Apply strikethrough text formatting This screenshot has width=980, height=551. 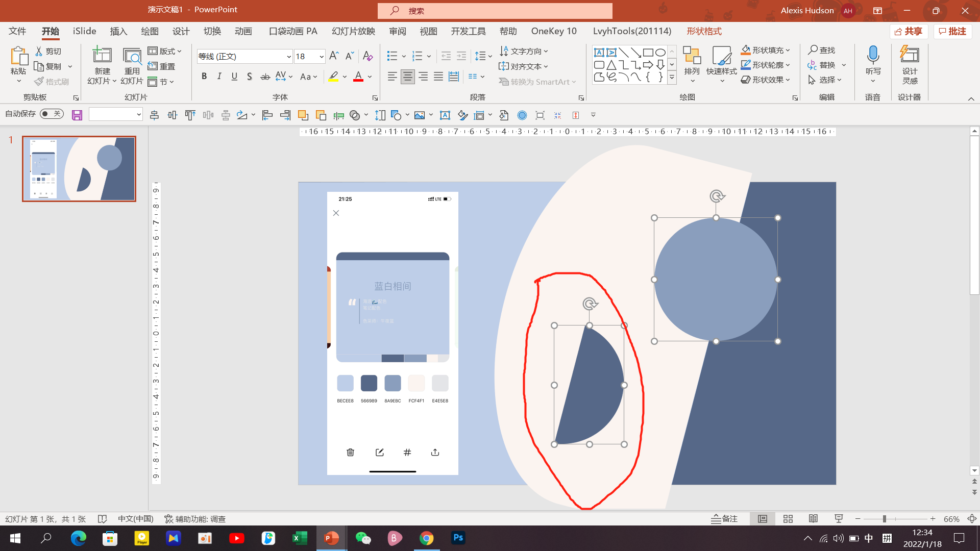point(265,77)
